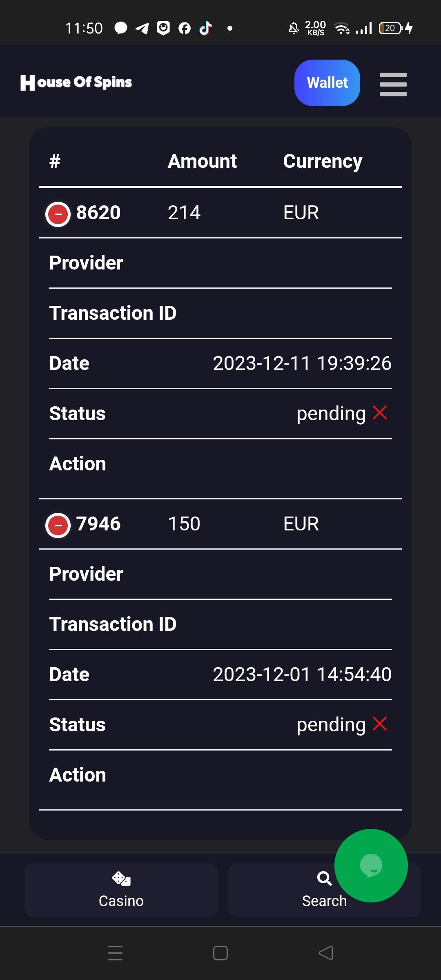Open the Wallet
This screenshot has height=980, width=441.
point(327,83)
